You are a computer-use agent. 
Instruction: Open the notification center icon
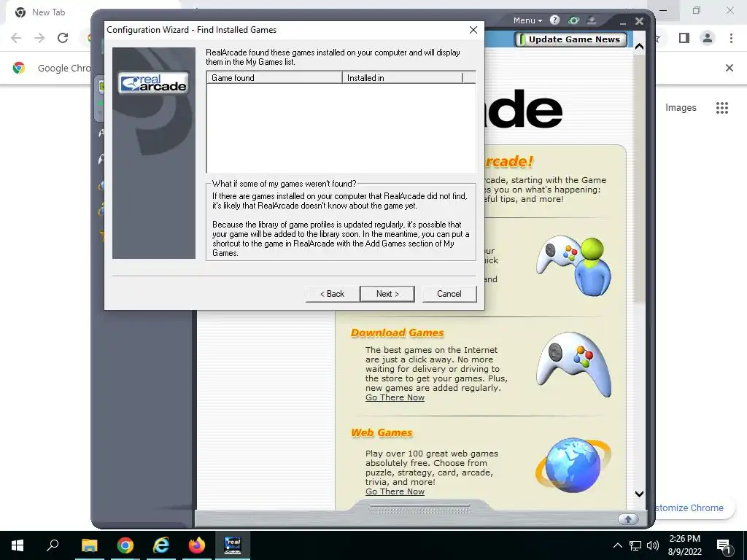(x=724, y=546)
